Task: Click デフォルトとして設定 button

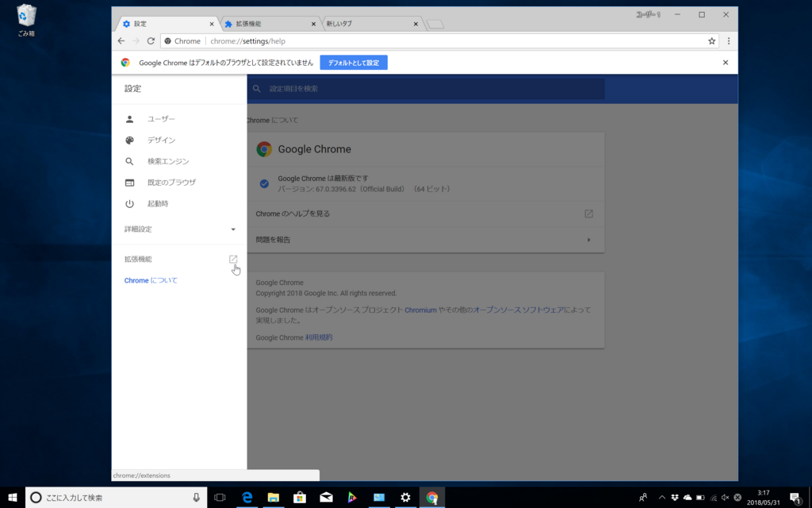Action: pyautogui.click(x=354, y=63)
